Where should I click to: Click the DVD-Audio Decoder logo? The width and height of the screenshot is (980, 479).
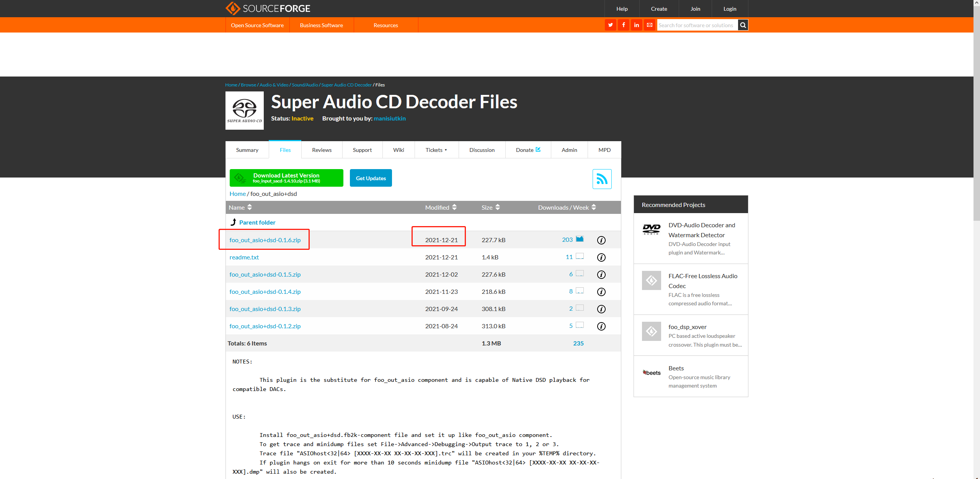click(652, 229)
